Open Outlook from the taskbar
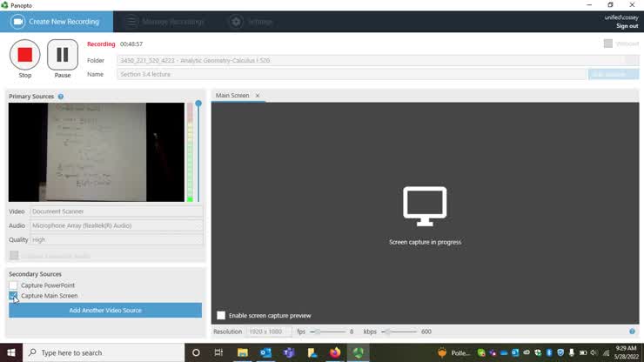 point(265,352)
